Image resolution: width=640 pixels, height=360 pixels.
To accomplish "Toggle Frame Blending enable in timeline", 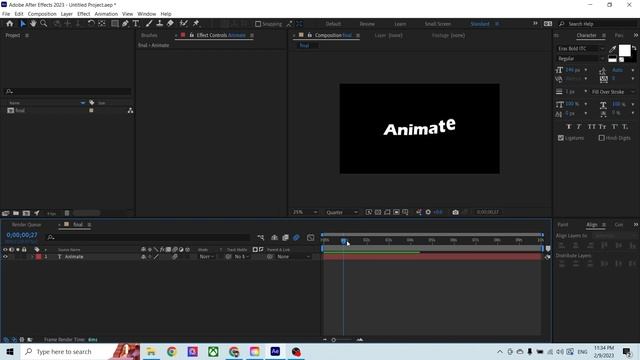I will (285, 238).
